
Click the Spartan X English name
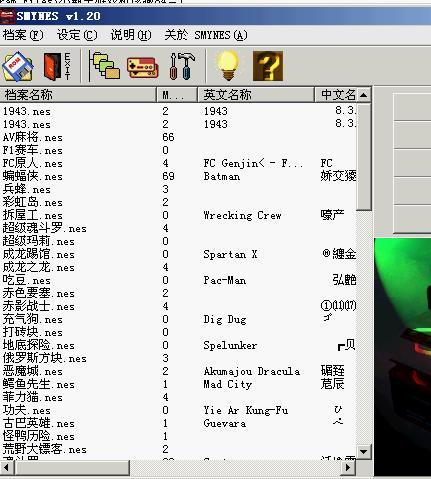click(230, 254)
